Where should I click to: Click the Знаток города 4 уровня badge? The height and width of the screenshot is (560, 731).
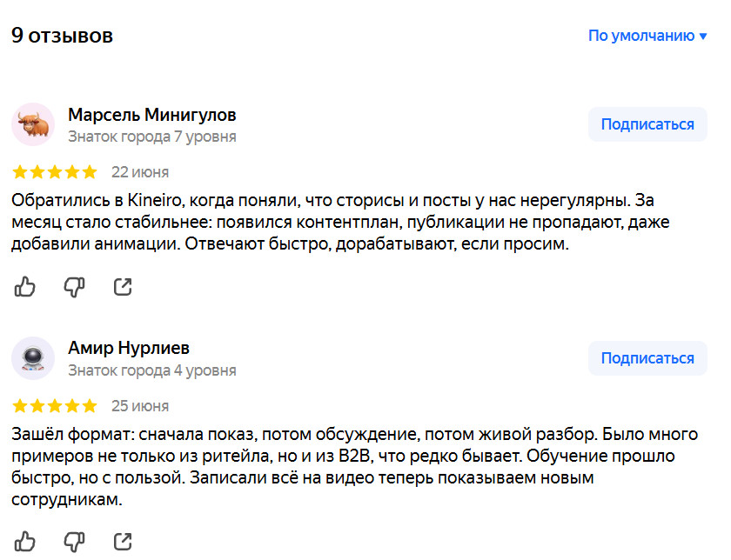click(x=152, y=370)
